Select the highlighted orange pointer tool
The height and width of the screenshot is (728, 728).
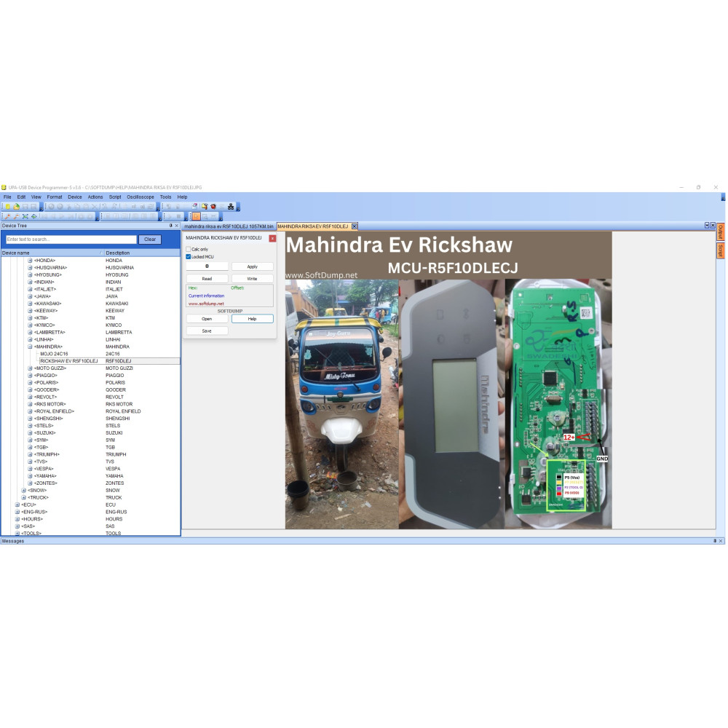(x=196, y=216)
